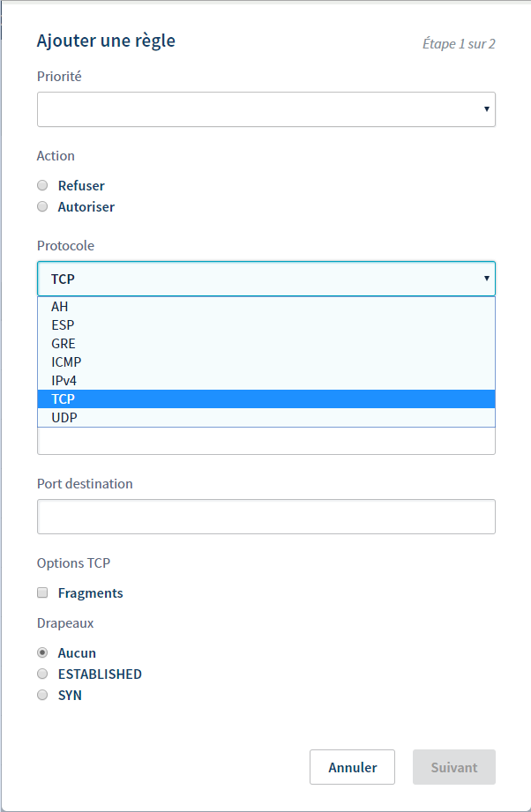This screenshot has width=531, height=812.
Task: Choose AH from the protocol list
Action: (x=266, y=307)
